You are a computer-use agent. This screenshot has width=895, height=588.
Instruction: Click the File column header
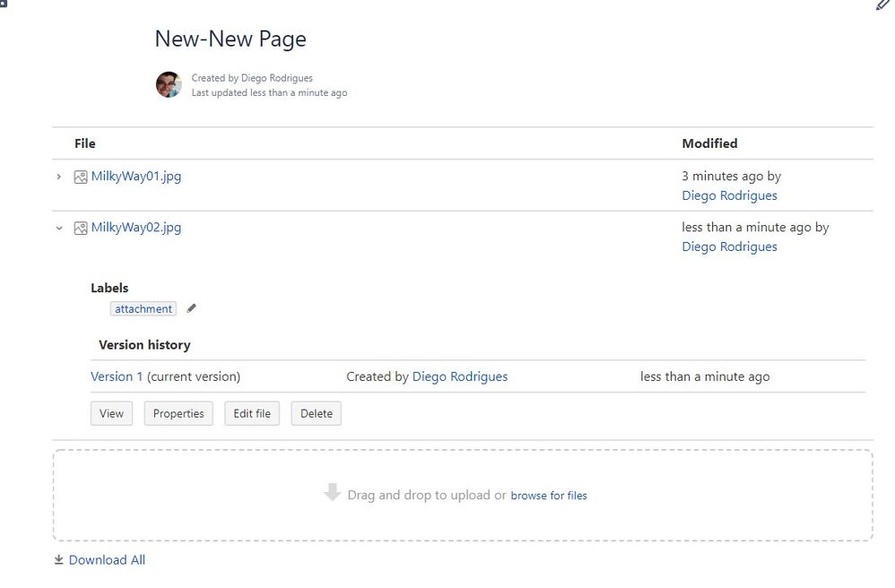point(85,143)
